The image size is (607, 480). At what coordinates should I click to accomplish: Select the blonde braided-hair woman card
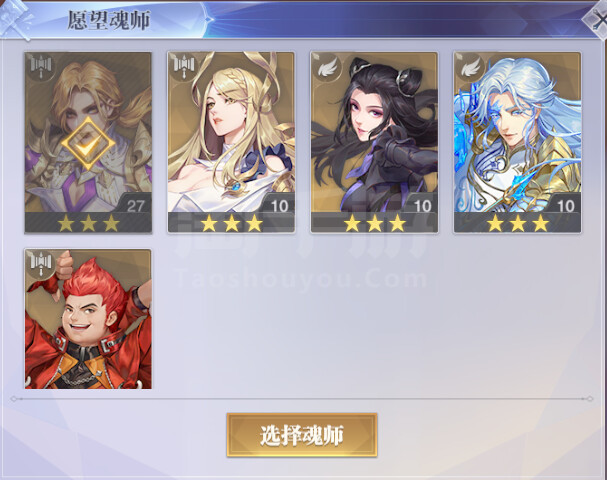point(231,142)
